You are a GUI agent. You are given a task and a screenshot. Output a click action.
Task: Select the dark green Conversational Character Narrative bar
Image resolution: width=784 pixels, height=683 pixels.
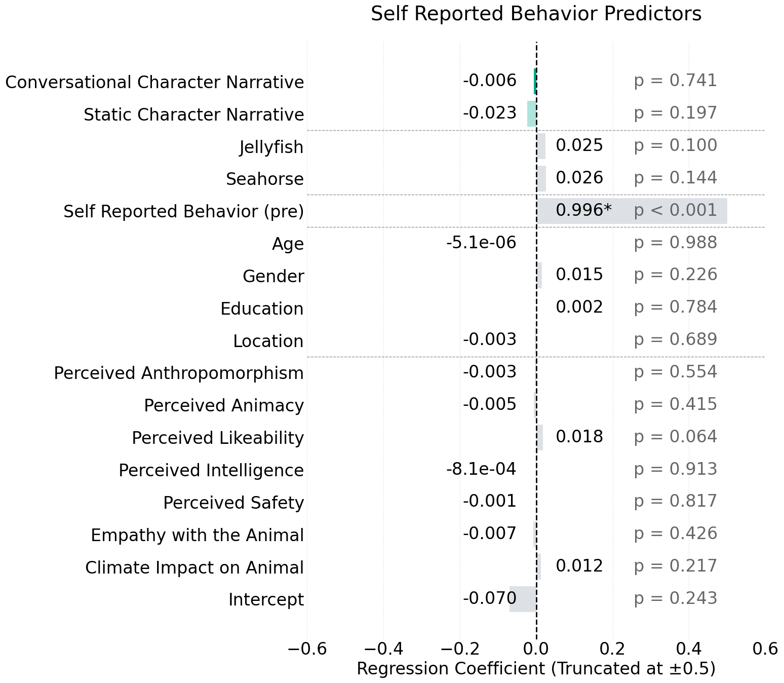(x=535, y=81)
